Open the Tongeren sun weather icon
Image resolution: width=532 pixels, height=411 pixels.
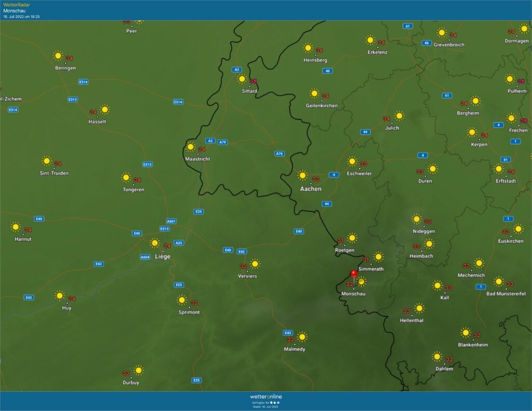tap(126, 177)
